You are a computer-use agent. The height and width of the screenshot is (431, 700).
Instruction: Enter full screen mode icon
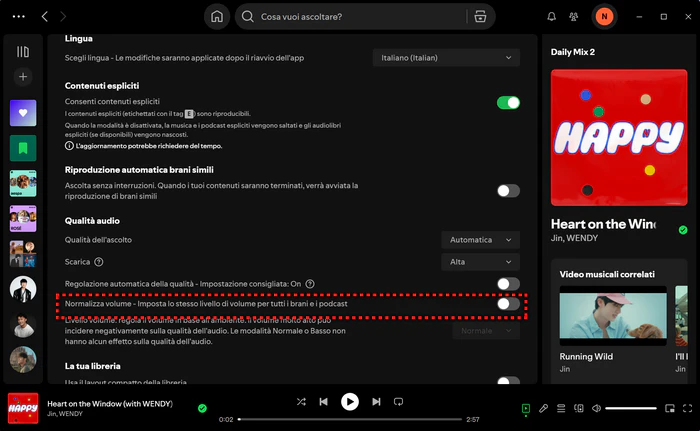tap(688, 408)
